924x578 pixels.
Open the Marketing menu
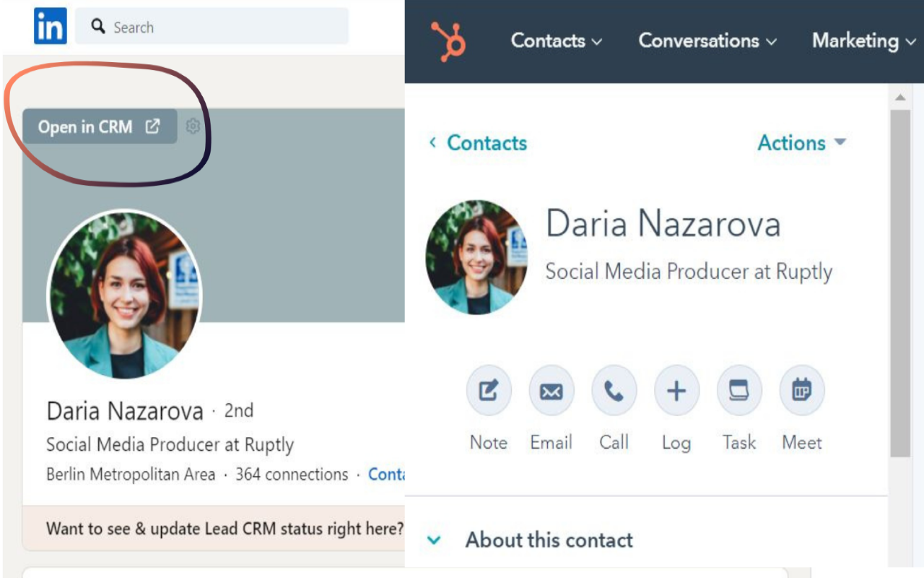(863, 40)
